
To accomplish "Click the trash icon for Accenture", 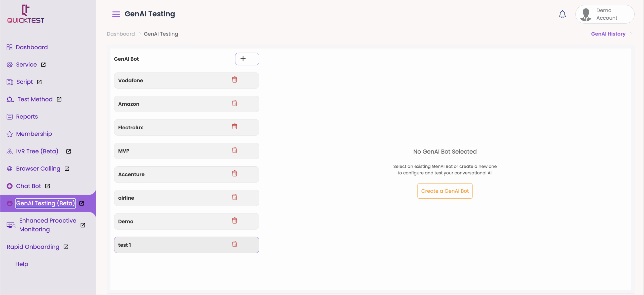I will [x=234, y=174].
